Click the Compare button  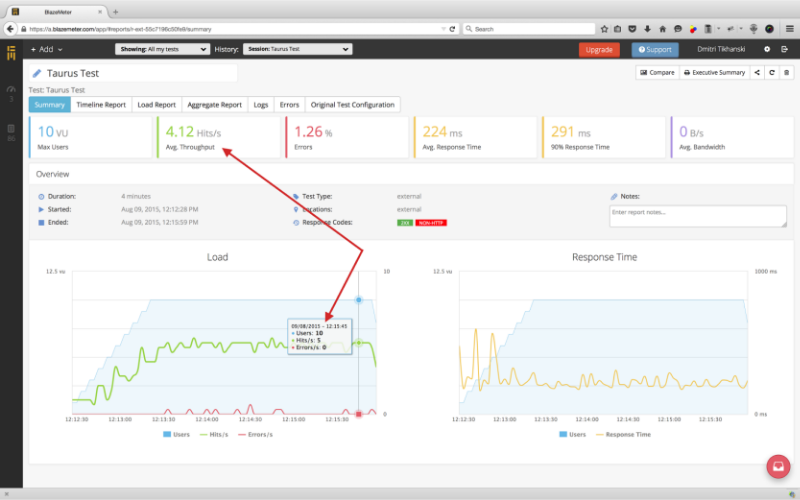[x=657, y=72]
